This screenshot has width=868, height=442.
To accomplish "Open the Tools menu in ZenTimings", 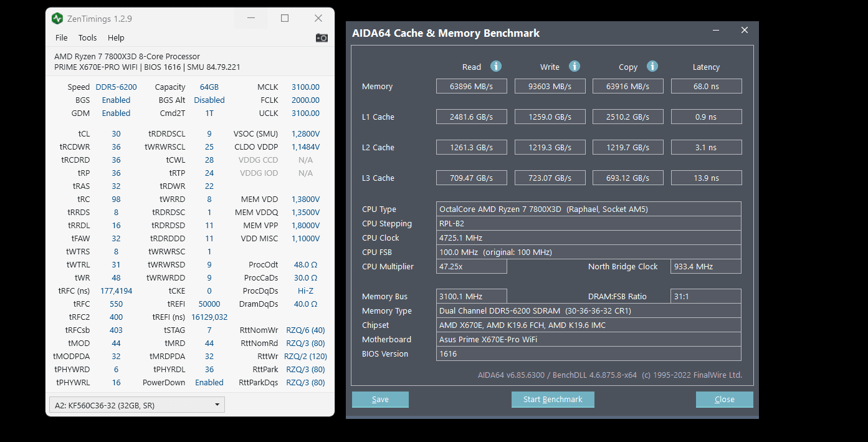I will pyautogui.click(x=88, y=37).
